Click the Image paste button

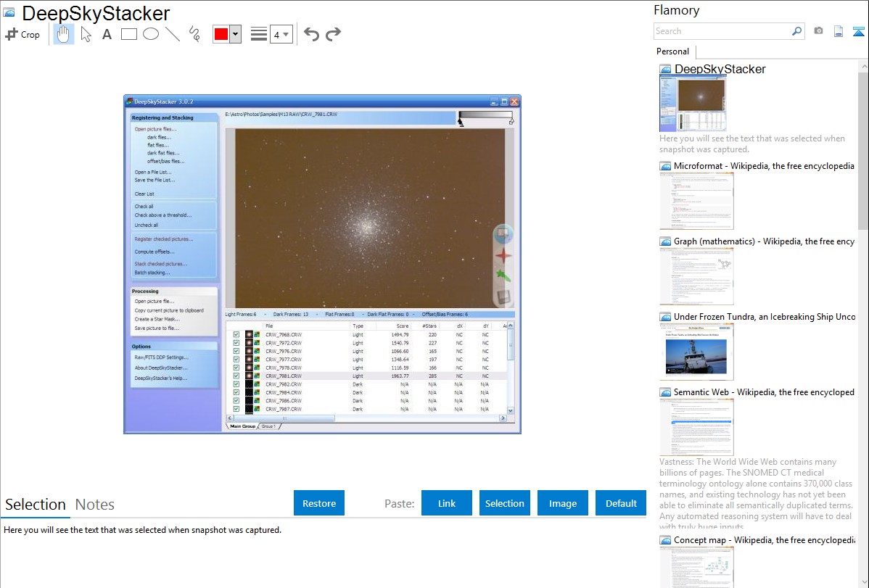pos(563,503)
